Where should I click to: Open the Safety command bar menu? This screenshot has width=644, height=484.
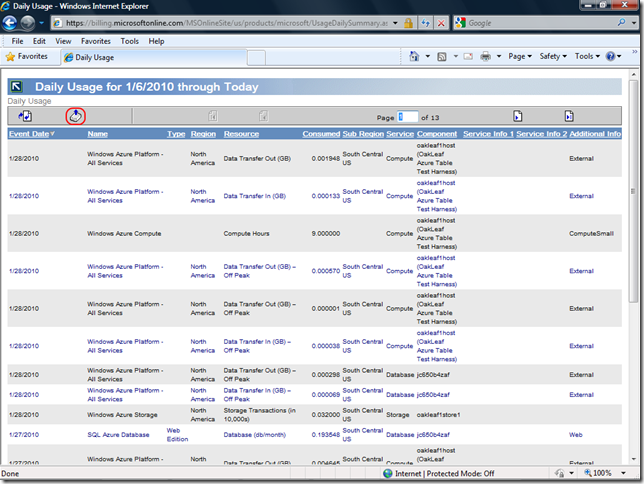point(553,56)
